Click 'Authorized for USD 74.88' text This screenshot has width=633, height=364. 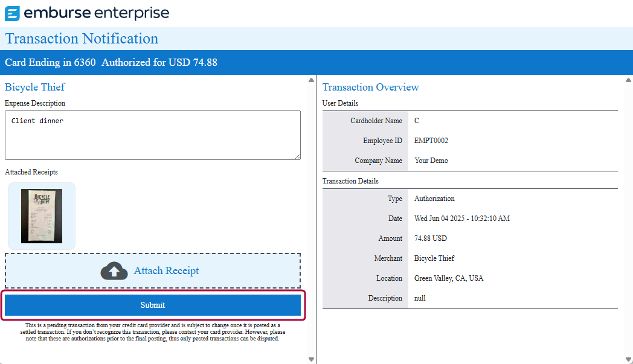click(159, 63)
